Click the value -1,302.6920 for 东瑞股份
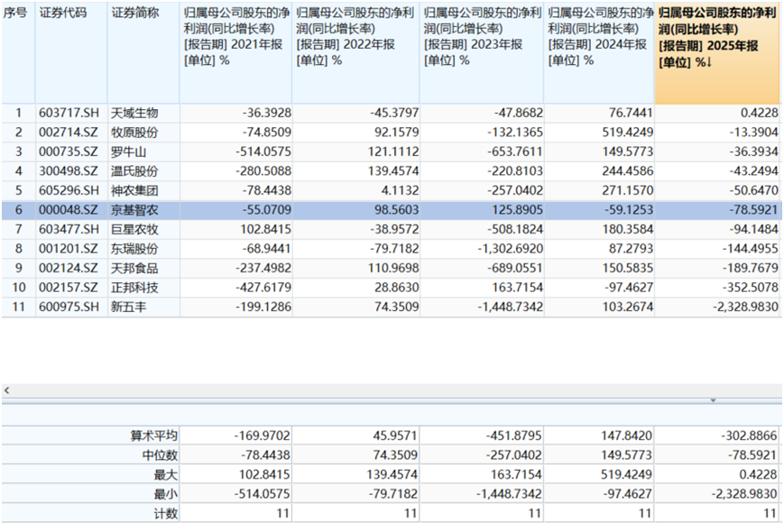 point(510,249)
